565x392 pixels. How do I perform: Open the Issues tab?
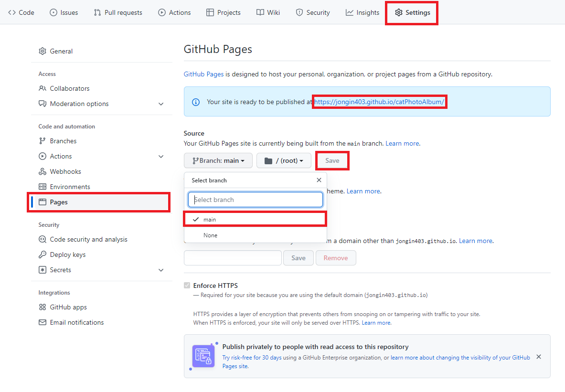[64, 12]
